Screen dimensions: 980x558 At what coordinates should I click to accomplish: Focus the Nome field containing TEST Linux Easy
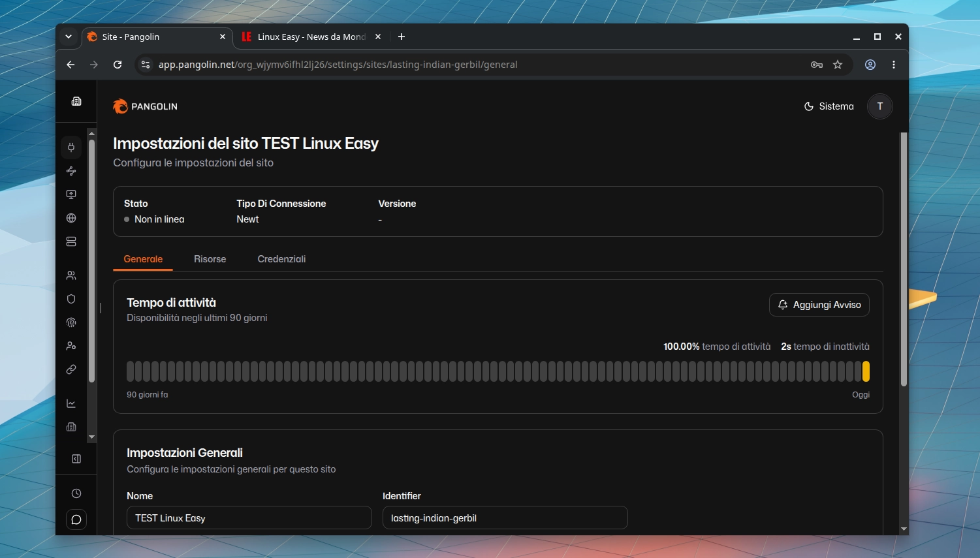coord(249,518)
